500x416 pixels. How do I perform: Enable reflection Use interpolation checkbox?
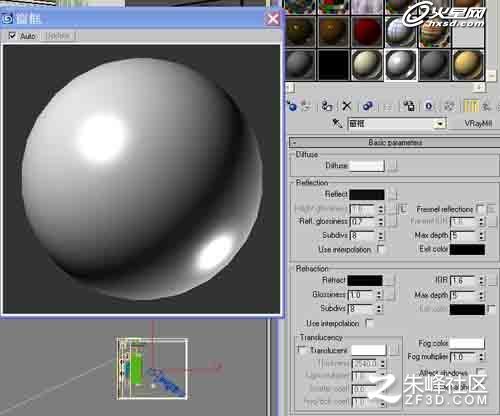[380, 249]
